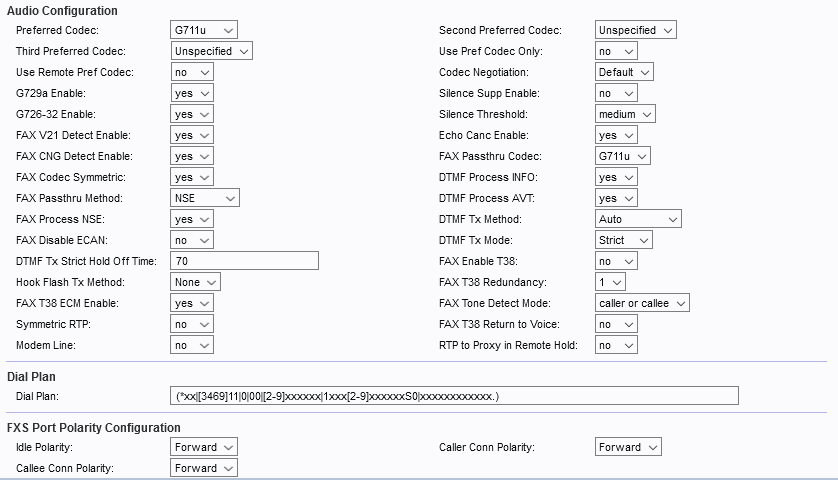Open the Idle Polarity dropdown
The width and height of the screenshot is (838, 480).
click(204, 447)
